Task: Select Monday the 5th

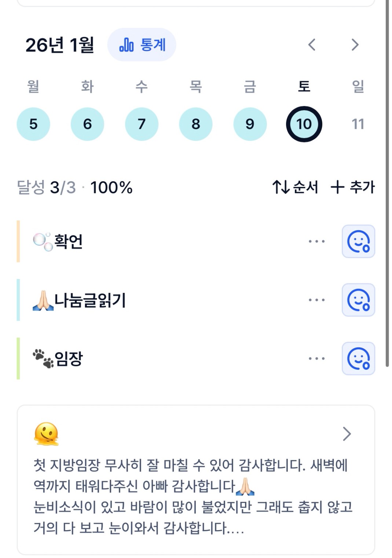Action: pyautogui.click(x=33, y=124)
